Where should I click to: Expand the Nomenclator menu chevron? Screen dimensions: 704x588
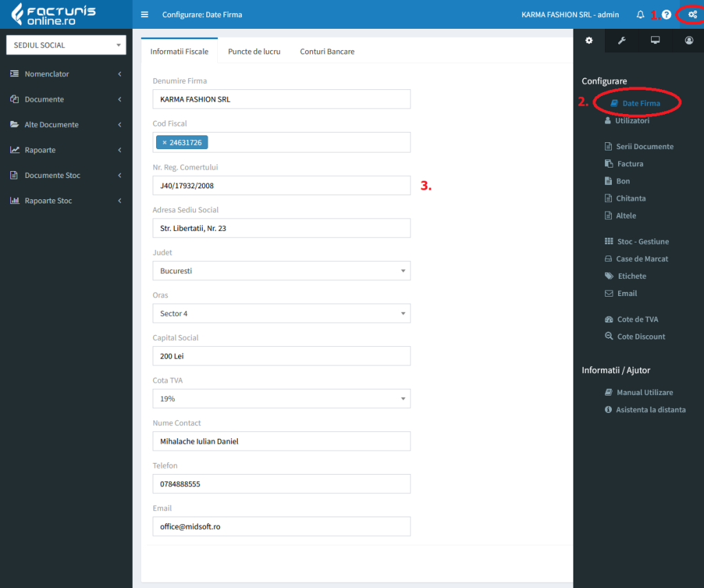tap(120, 73)
